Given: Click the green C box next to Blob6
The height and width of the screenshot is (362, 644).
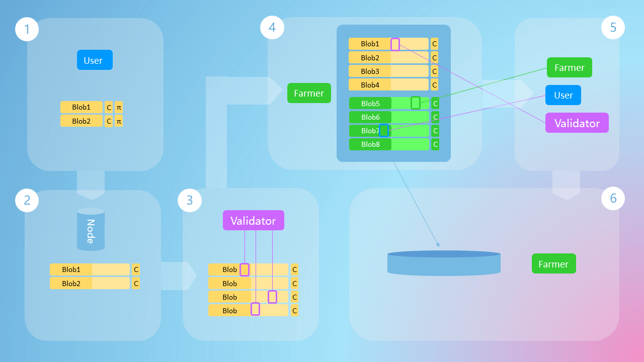Looking at the screenshot, I should point(435,117).
